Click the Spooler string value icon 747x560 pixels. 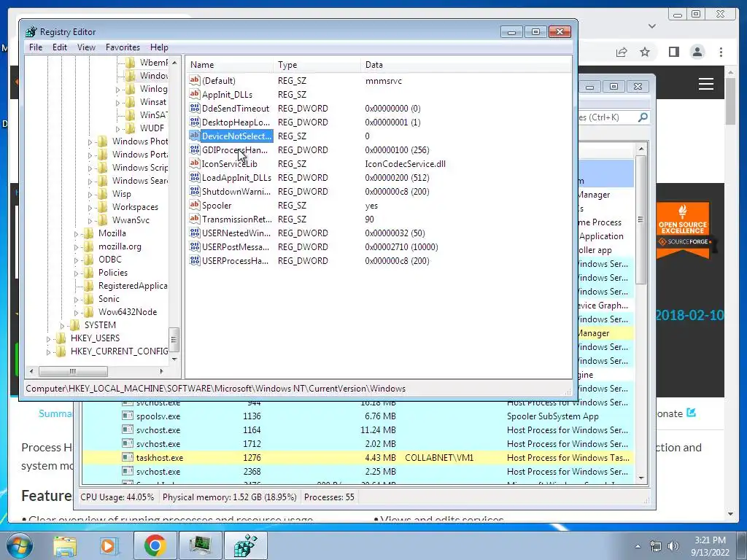194,205
